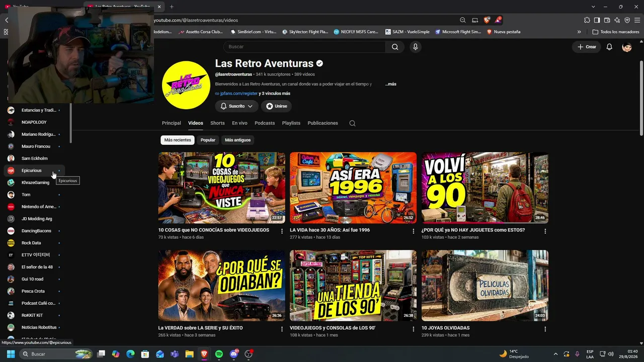644x362 pixels.
Task: Open Microsoft Edge from the taskbar
Action: tap(130, 354)
